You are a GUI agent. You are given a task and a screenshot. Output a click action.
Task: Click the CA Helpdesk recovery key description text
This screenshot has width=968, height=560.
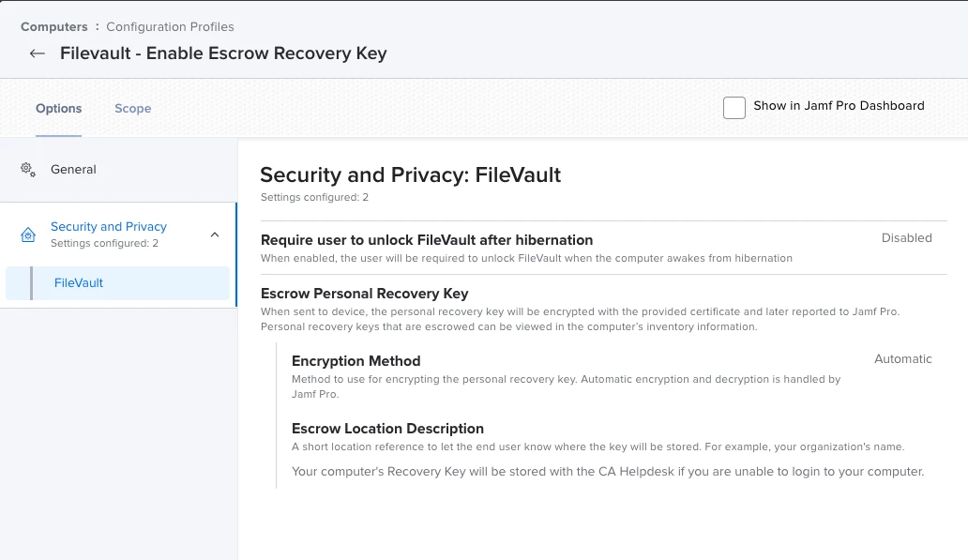(608, 472)
